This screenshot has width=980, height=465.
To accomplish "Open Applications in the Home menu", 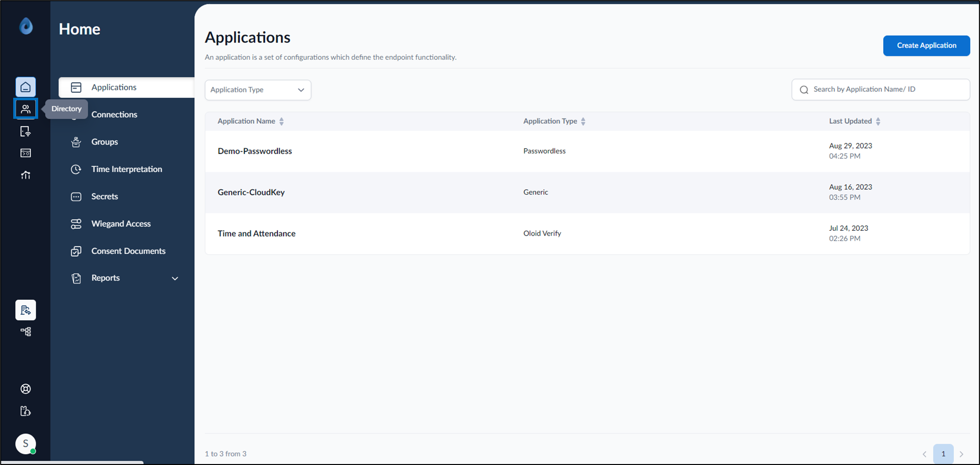I will point(127,88).
